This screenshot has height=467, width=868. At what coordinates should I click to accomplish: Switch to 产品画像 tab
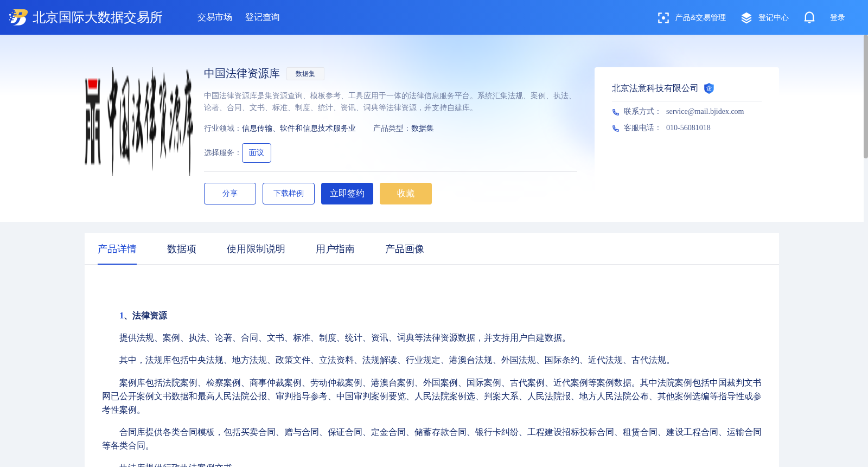[x=405, y=249]
